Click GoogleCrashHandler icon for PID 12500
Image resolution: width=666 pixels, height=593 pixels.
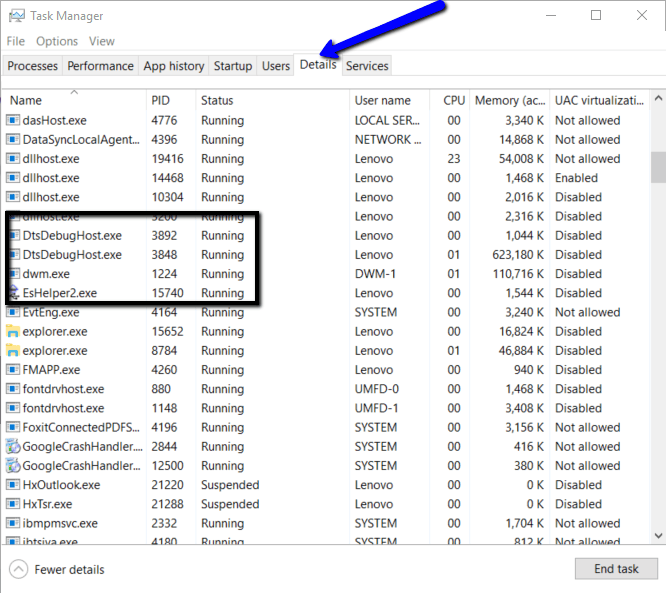coord(13,466)
